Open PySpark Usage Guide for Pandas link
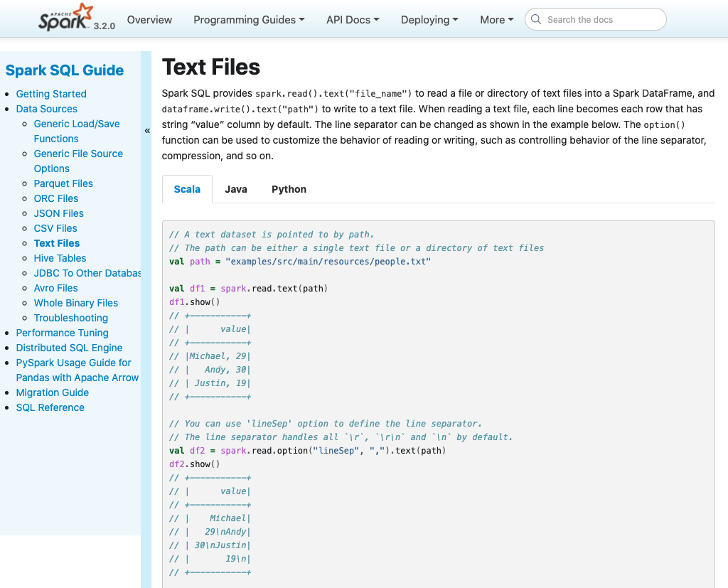 pyautogui.click(x=77, y=370)
